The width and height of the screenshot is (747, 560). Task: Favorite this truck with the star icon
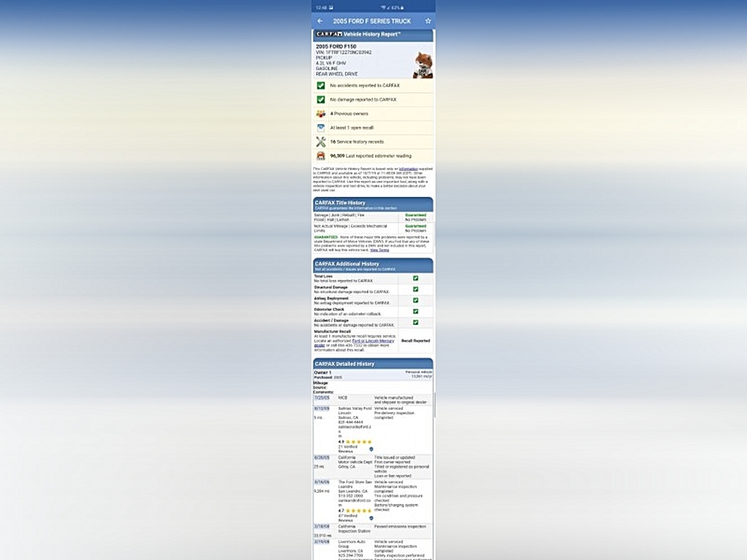pyautogui.click(x=428, y=21)
